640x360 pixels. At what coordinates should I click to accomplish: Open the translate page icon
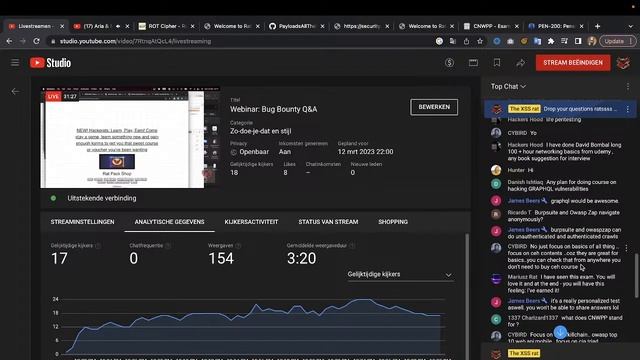point(453,41)
